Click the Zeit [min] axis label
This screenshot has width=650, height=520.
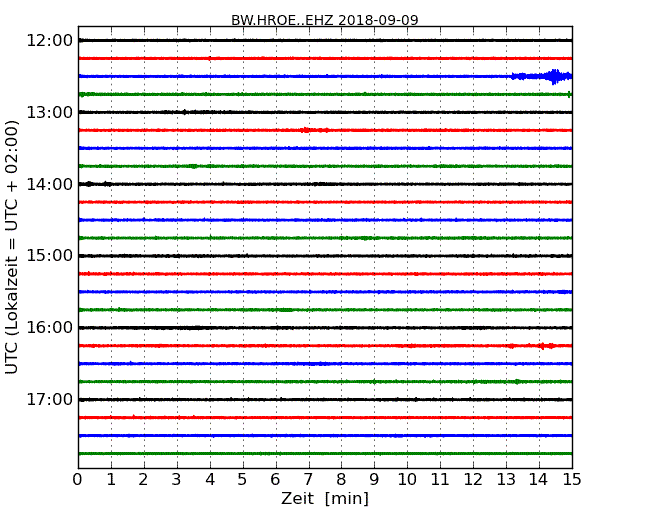click(325, 498)
